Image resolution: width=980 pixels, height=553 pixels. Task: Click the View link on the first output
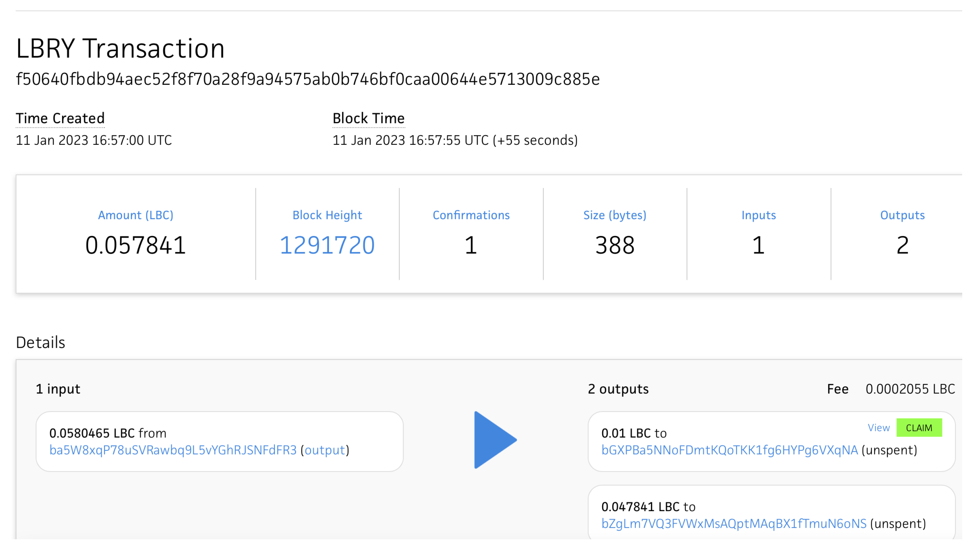[x=879, y=428]
